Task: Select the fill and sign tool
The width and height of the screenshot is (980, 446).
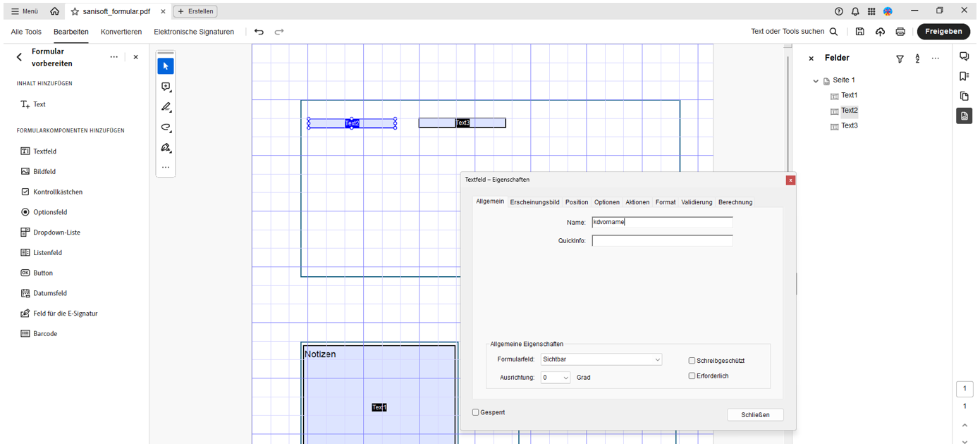Action: point(166,148)
